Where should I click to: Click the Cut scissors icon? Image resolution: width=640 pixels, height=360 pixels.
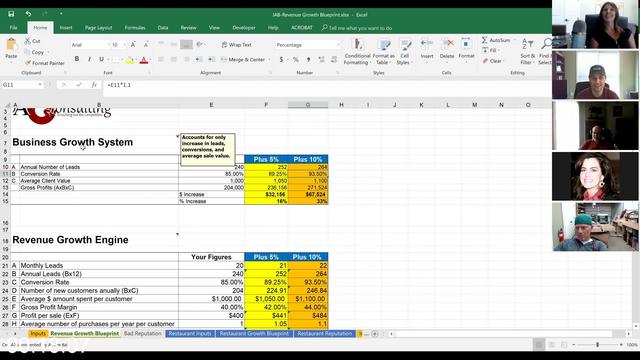click(28, 41)
